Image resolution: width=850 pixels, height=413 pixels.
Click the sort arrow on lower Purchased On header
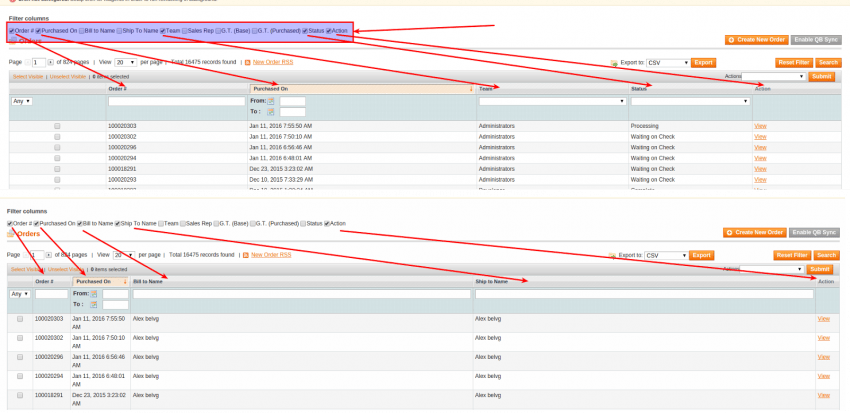tap(125, 282)
